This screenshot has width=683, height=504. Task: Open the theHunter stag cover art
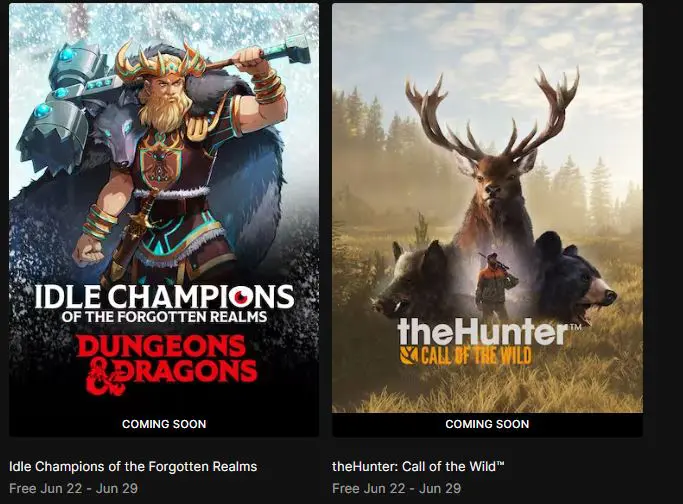(x=487, y=208)
